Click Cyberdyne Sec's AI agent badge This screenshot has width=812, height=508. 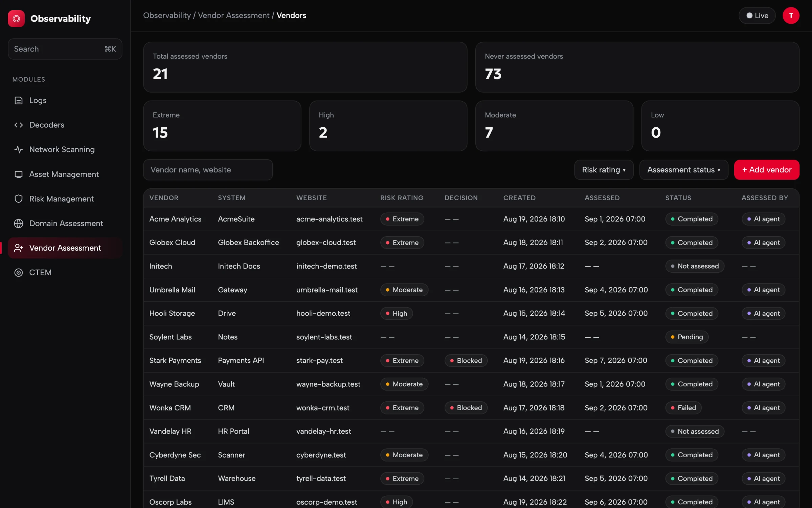(763, 455)
